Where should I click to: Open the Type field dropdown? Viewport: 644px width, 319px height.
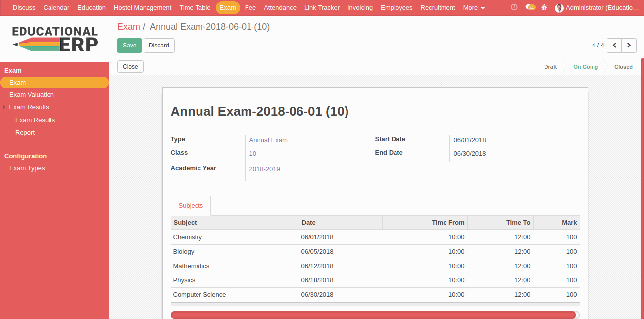click(x=307, y=140)
